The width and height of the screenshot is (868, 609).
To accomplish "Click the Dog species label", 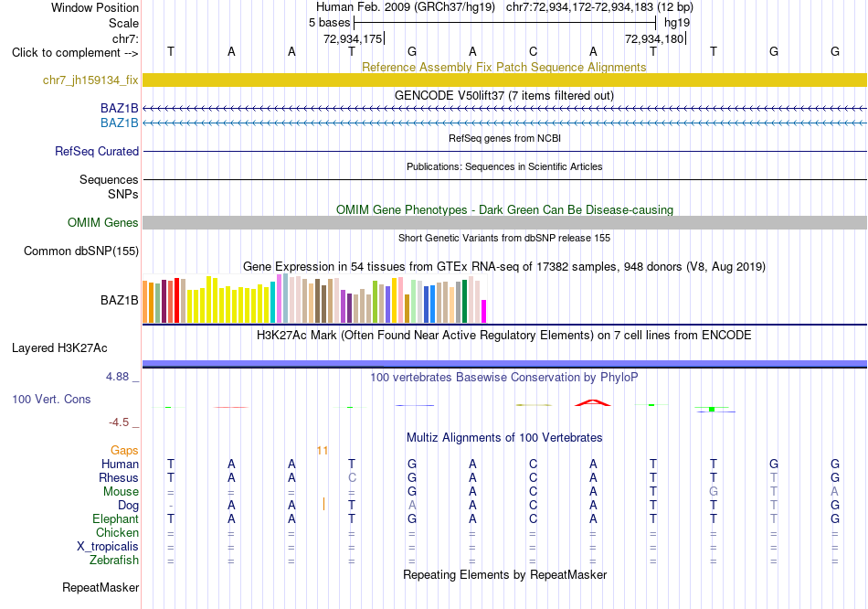I will [x=128, y=506].
